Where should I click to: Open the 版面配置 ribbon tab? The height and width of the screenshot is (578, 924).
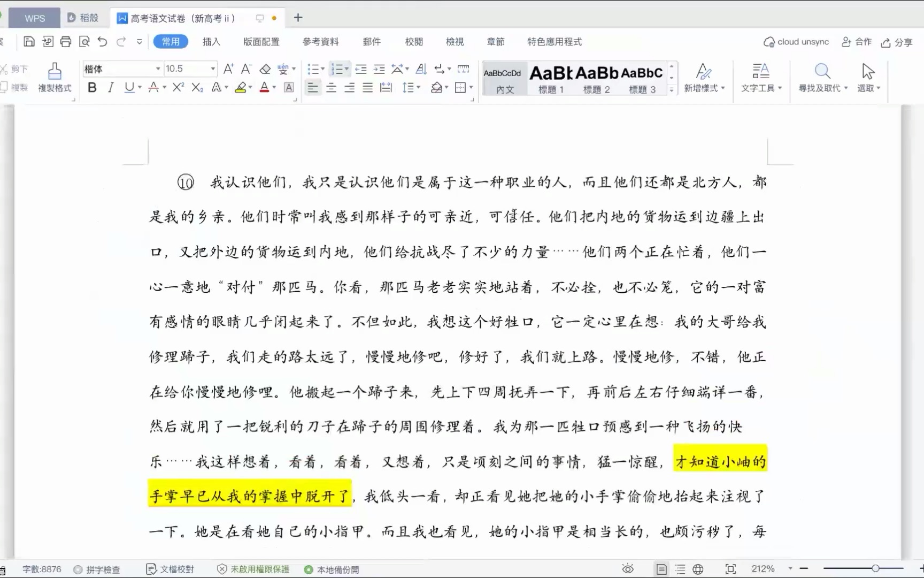click(x=261, y=42)
